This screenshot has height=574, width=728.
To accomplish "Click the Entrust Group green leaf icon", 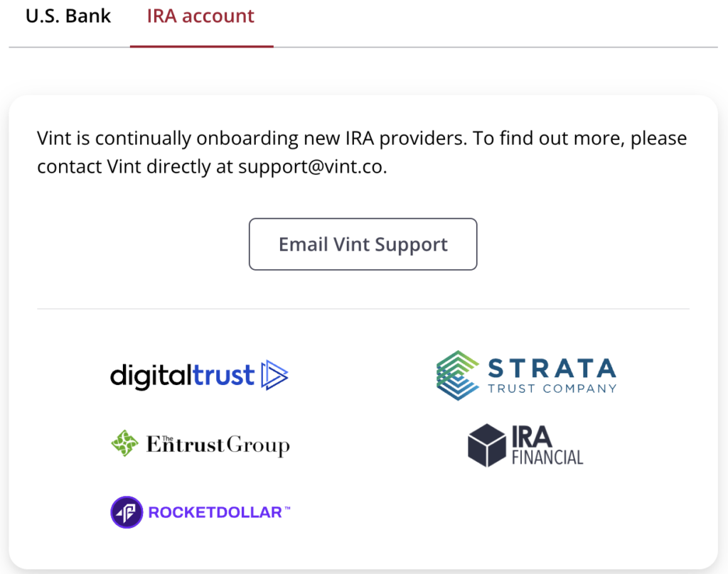I will (125, 443).
